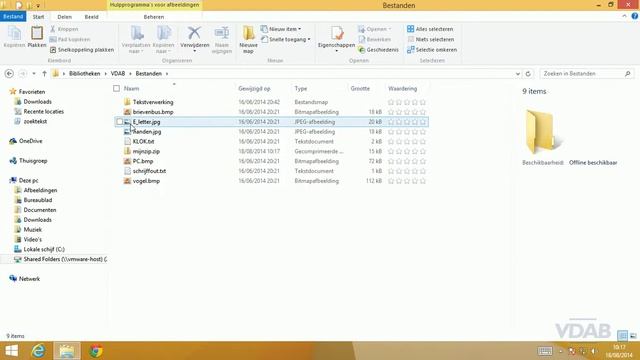The width and height of the screenshot is (640, 360).
Task: Select the KLOK.txt file
Action: pyautogui.click(x=143, y=141)
